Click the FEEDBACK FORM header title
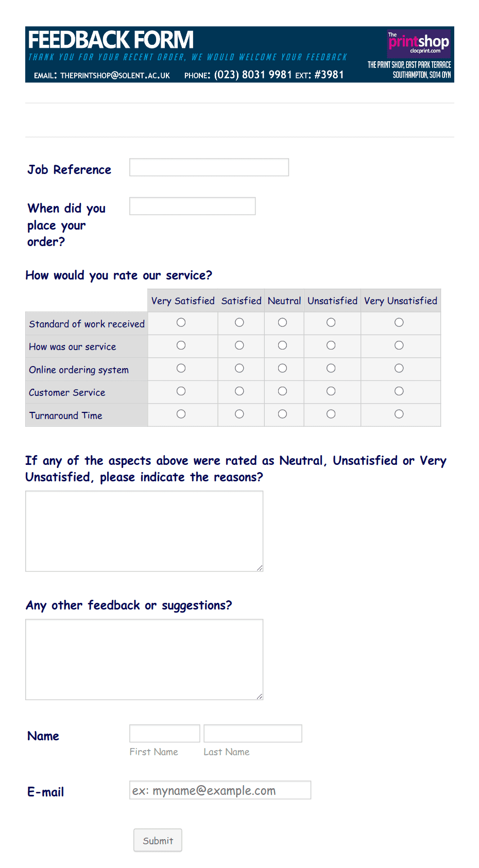479x868 pixels. coord(111,40)
